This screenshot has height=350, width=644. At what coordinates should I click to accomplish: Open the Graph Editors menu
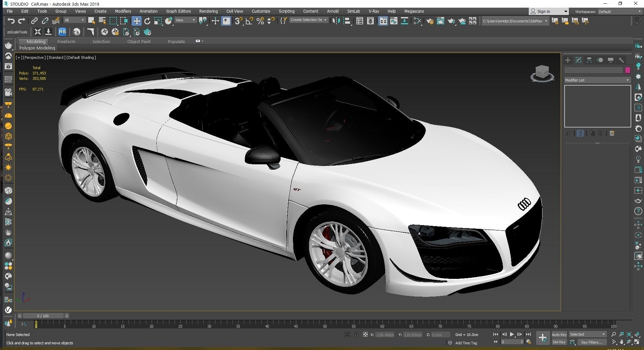pos(178,11)
